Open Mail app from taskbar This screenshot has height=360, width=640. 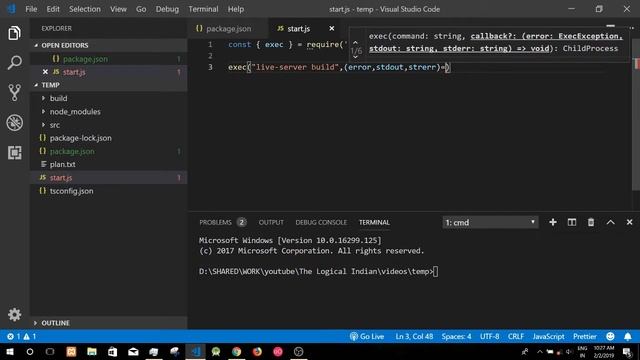click(133, 351)
